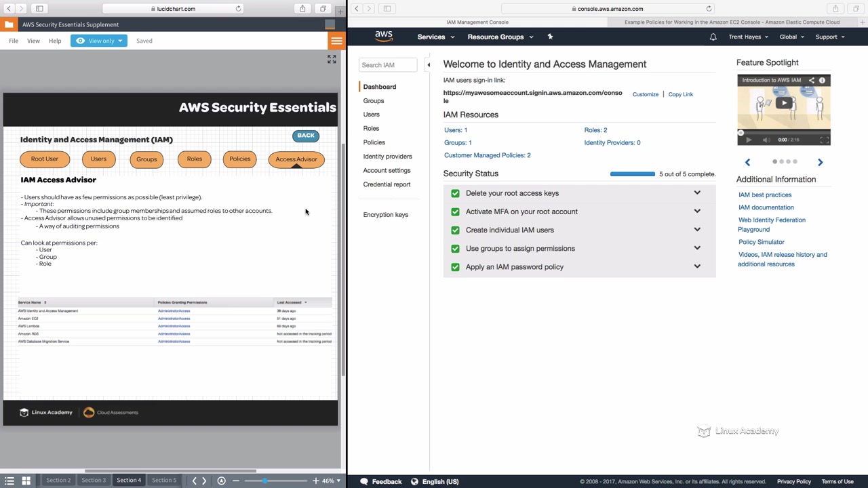Open the Global region dropdown
This screenshot has height=488, width=868.
[792, 37]
